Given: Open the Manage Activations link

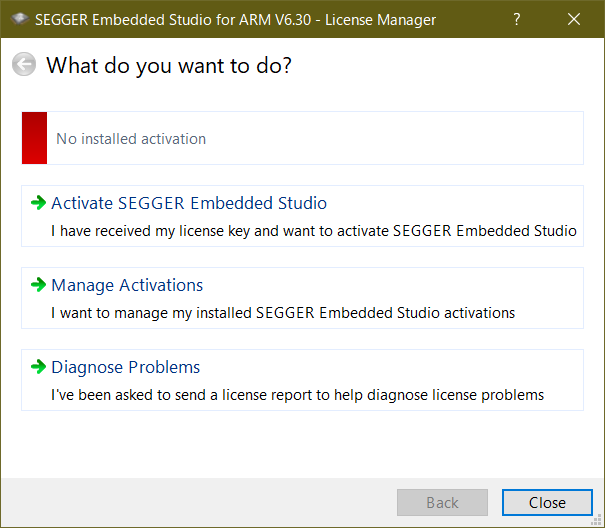Looking at the screenshot, I should 127,285.
